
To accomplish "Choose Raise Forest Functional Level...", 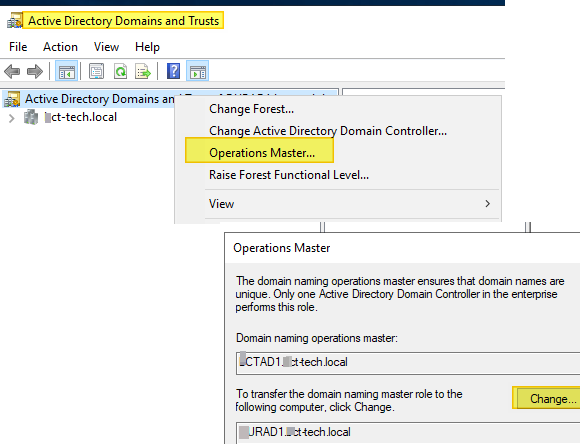I will [289, 175].
